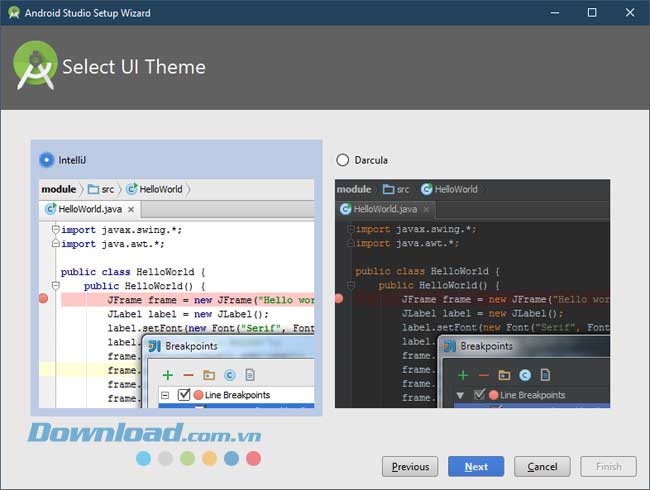Select the Darcula theme radio button

coord(342,160)
